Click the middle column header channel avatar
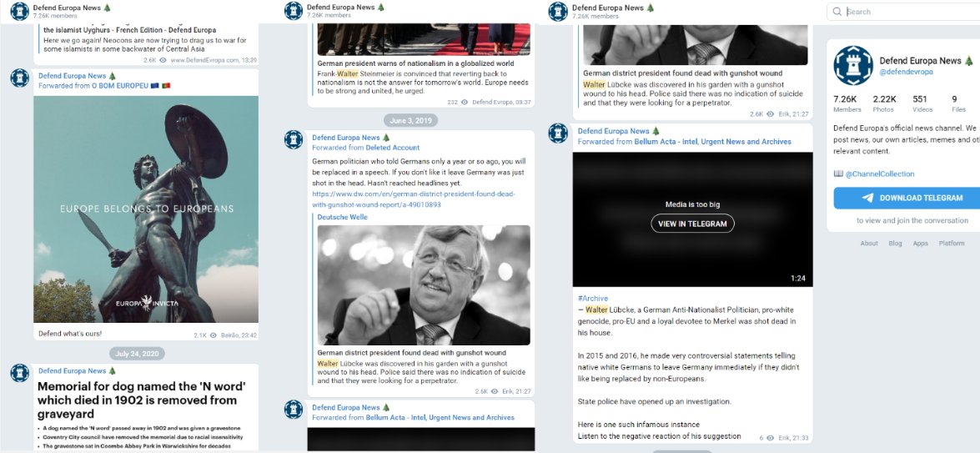The height and width of the screenshot is (453, 980). (x=294, y=11)
